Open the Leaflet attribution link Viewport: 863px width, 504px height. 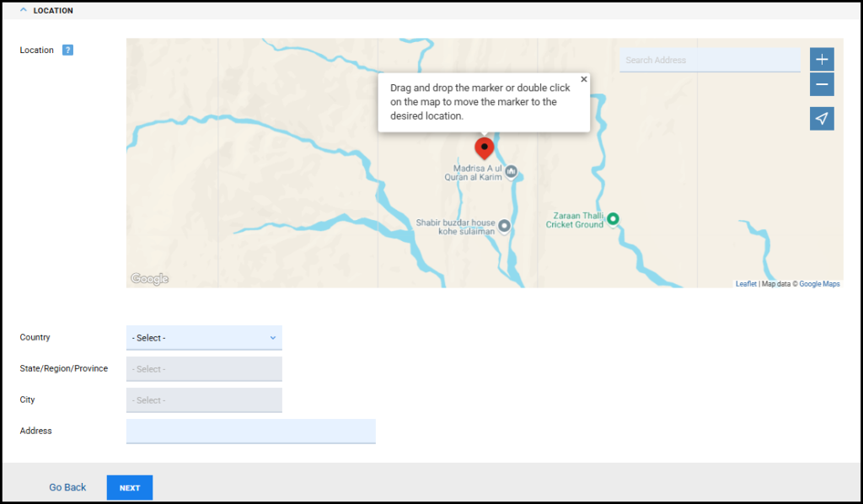pos(745,283)
